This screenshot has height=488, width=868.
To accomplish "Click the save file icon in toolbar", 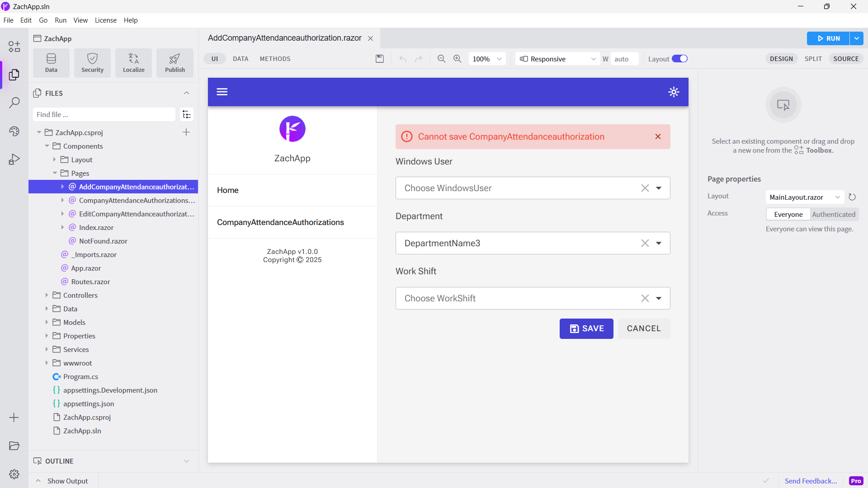I will (x=380, y=59).
